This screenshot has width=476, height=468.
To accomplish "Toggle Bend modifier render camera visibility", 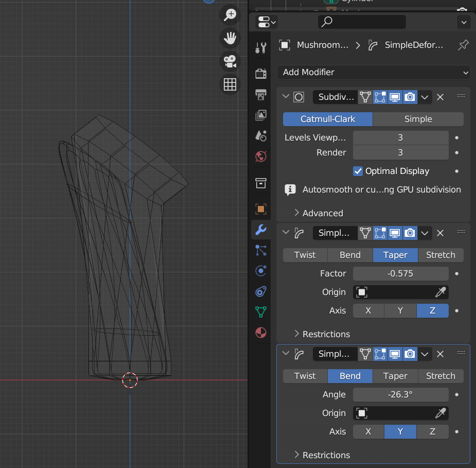I will tap(410, 354).
